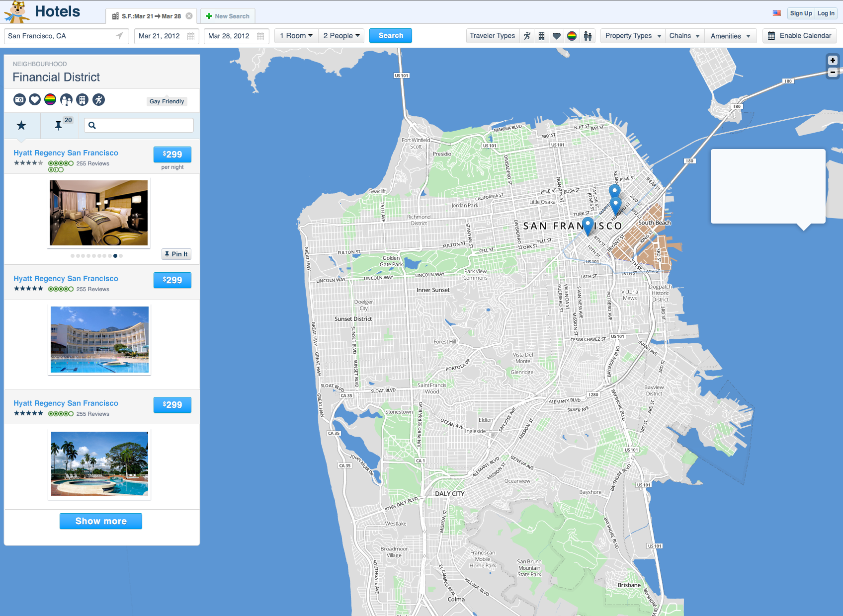Expand the Property Types dropdown
This screenshot has height=616, width=843.
[x=633, y=36]
